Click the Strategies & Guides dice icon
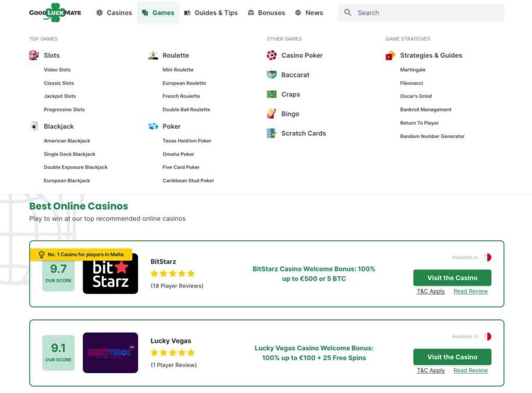The image size is (532, 393). pos(390,55)
